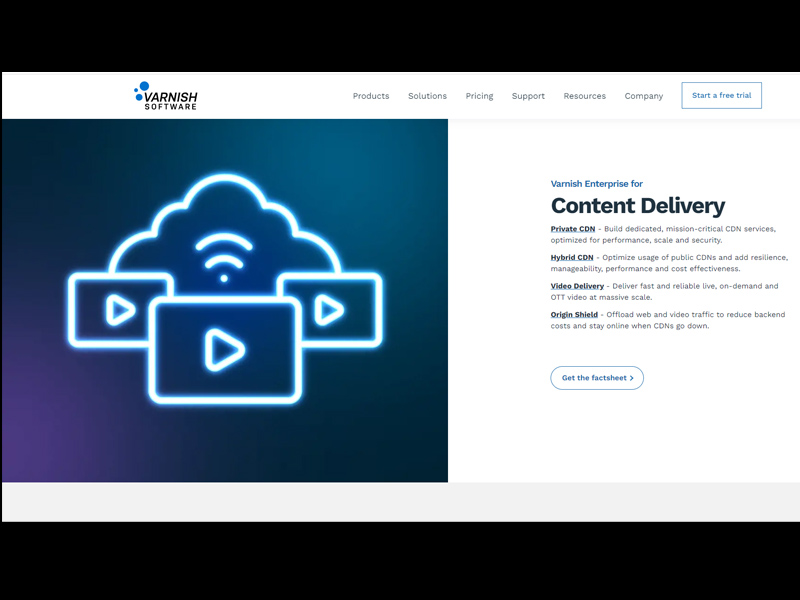Image resolution: width=800 pixels, height=600 pixels.
Task: Open the Products dropdown menu
Action: click(371, 96)
